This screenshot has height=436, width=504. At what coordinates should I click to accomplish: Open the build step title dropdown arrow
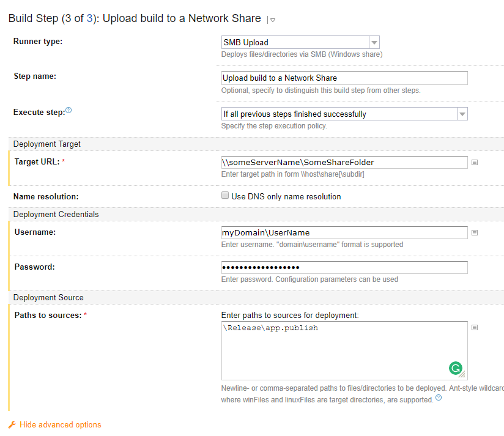[x=272, y=20]
